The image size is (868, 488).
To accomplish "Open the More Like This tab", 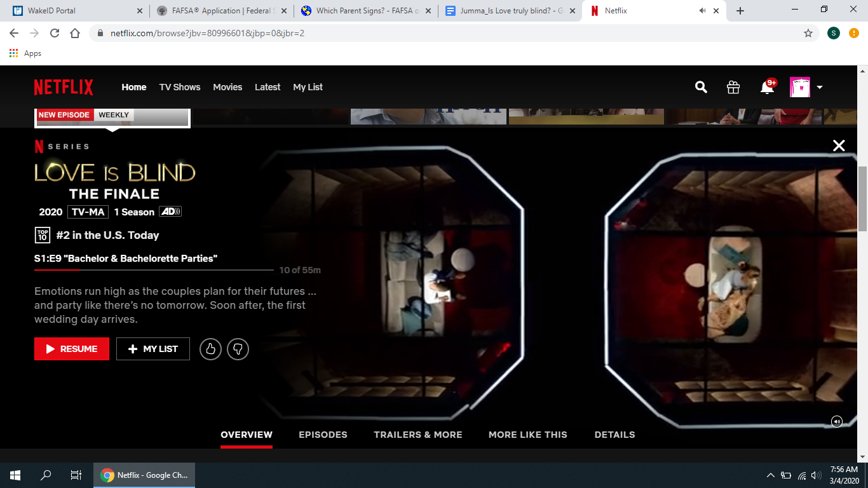I will (x=528, y=435).
